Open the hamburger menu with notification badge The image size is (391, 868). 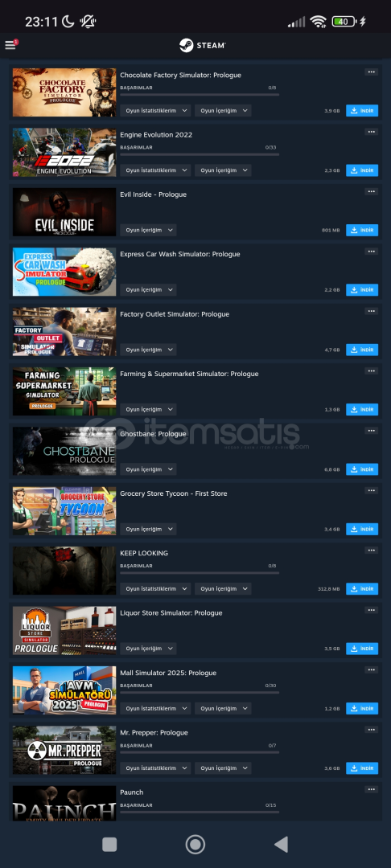(x=11, y=45)
